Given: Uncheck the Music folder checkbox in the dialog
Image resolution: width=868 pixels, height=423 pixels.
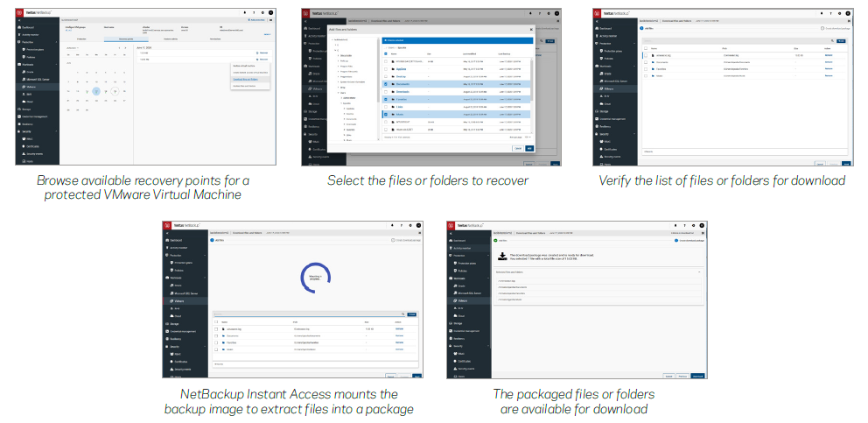Looking at the screenshot, I should (x=386, y=114).
